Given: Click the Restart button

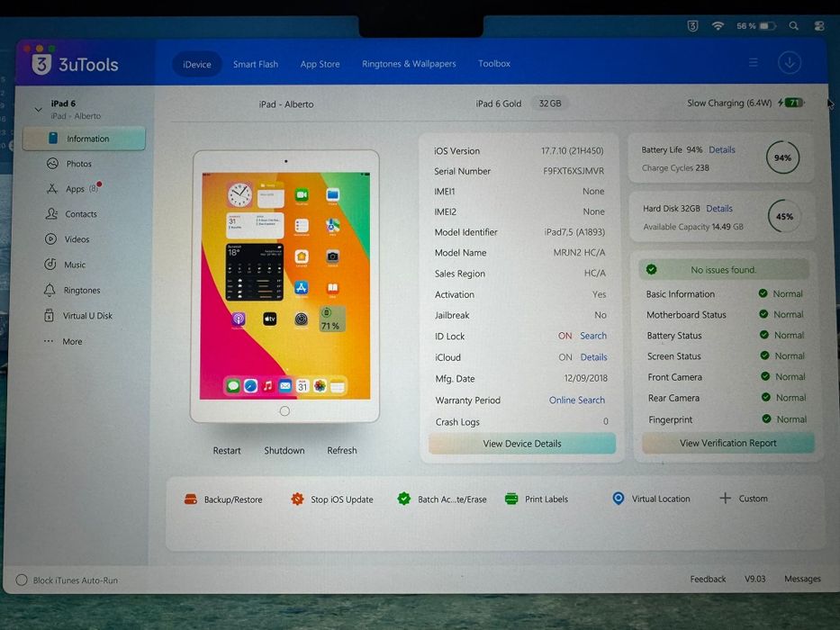Looking at the screenshot, I should click(227, 451).
